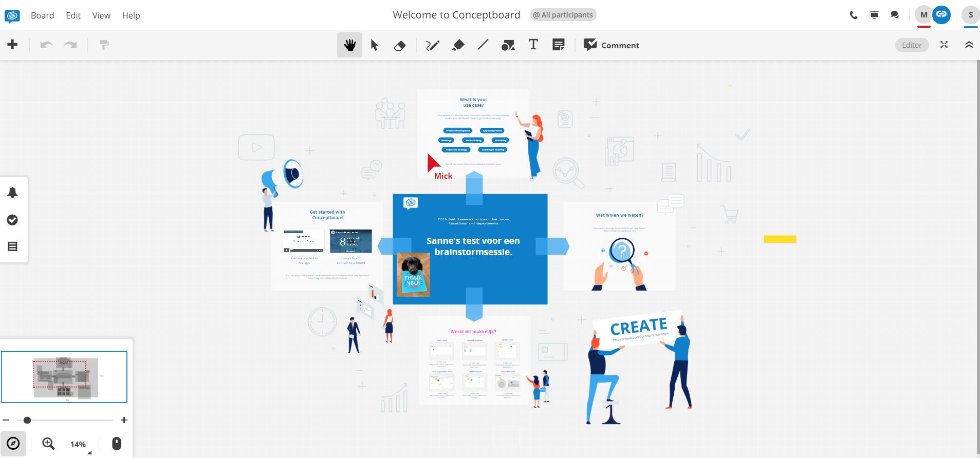Select the hand pan tool
Viewport: 980px width, 458px height.
click(x=349, y=45)
